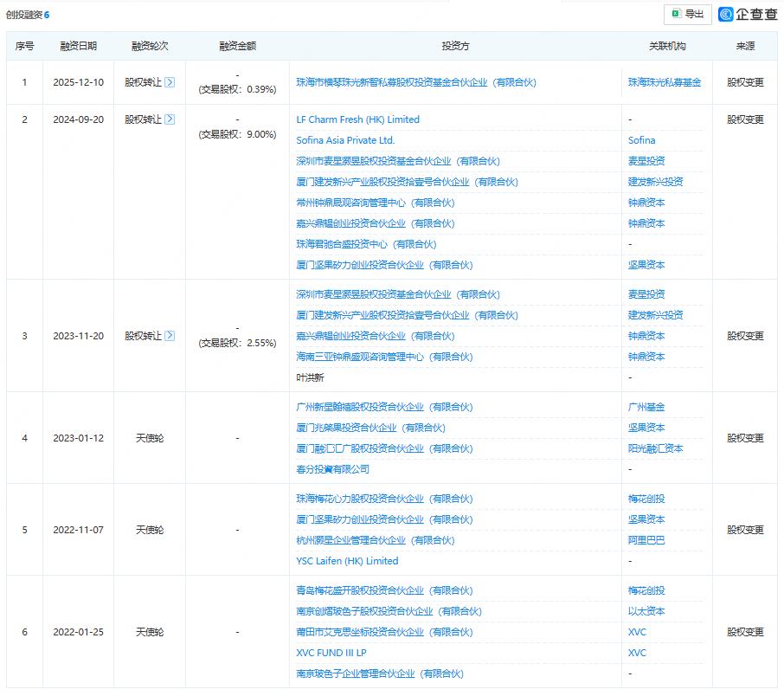Open the Sofina institution link
Image resolution: width=784 pixels, height=696 pixels.
[641, 140]
